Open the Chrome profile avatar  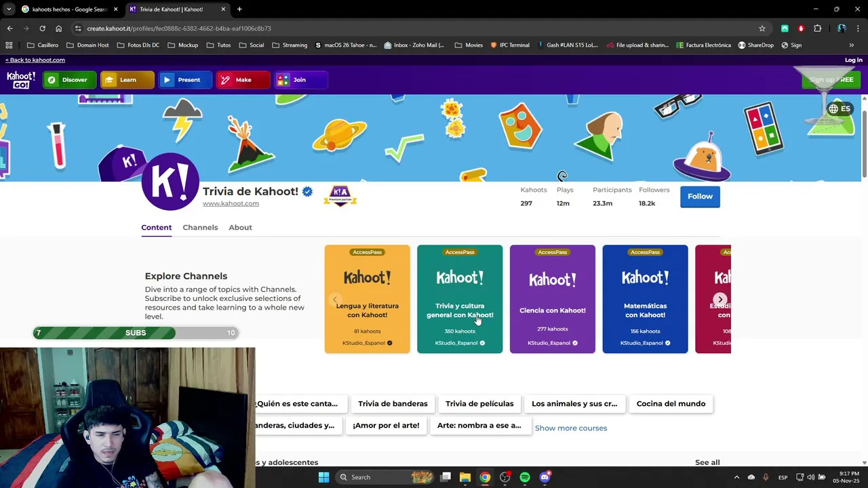(x=842, y=28)
